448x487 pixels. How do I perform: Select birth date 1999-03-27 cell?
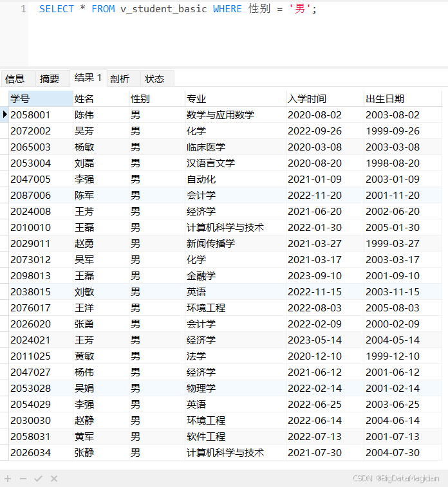(x=403, y=243)
